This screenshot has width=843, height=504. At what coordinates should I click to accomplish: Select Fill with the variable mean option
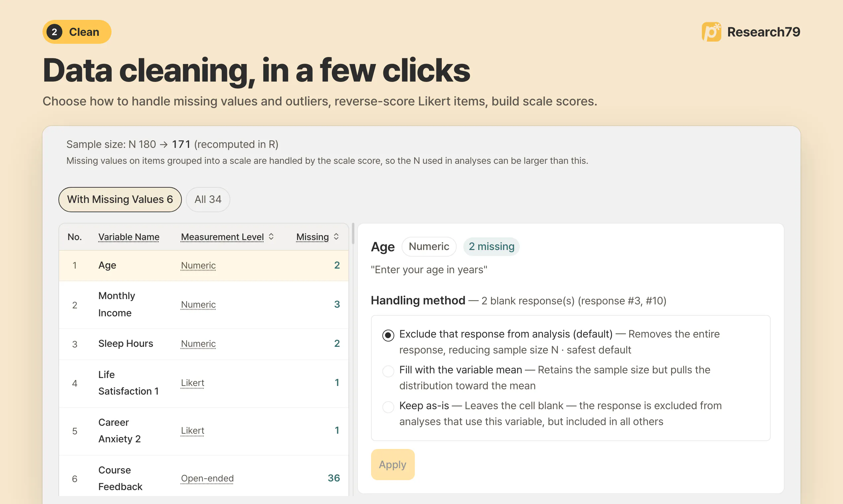(388, 371)
